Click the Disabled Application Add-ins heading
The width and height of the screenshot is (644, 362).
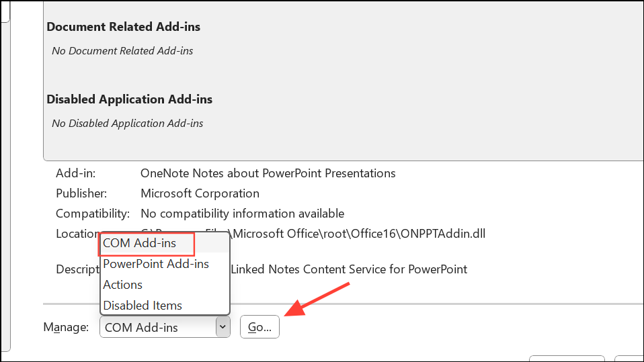point(129,99)
